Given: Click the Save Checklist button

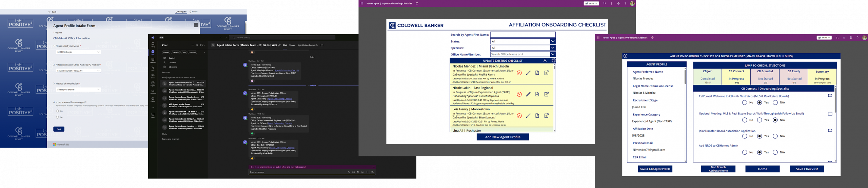Looking at the screenshot, I should coord(807,169).
